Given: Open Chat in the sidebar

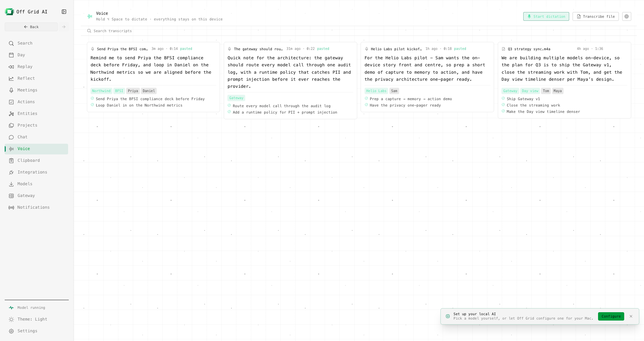Looking at the screenshot, I should (36, 137).
